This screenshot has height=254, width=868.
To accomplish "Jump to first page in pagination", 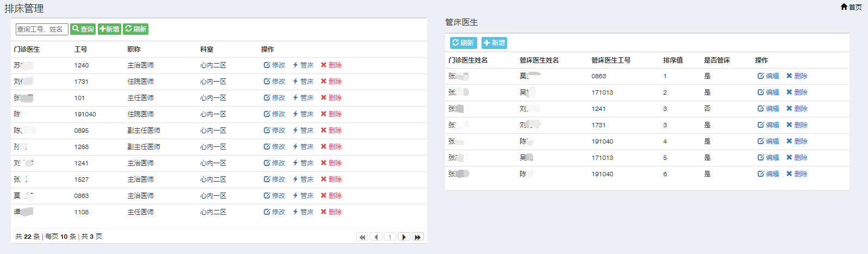I will [362, 237].
